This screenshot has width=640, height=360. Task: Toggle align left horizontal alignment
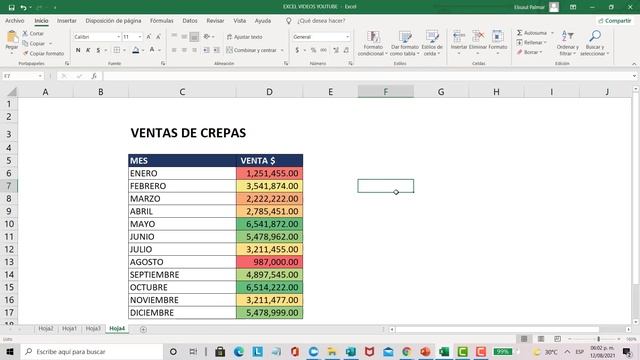click(174, 50)
